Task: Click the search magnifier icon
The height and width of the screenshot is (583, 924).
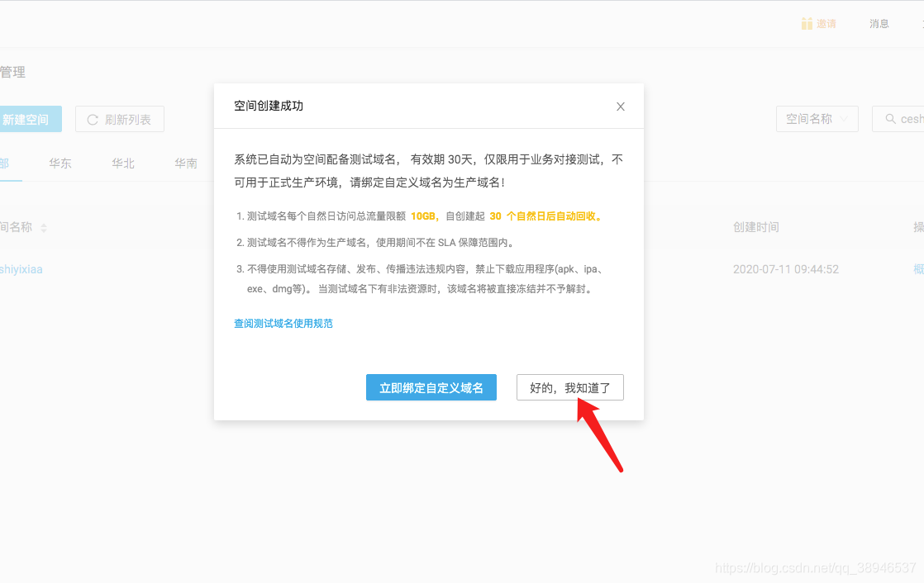Action: tap(890, 119)
